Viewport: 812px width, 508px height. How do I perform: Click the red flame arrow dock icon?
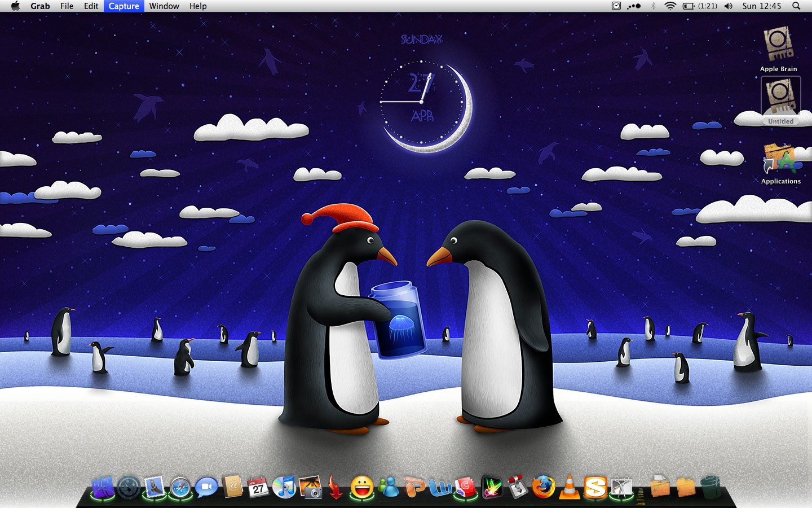click(x=336, y=487)
